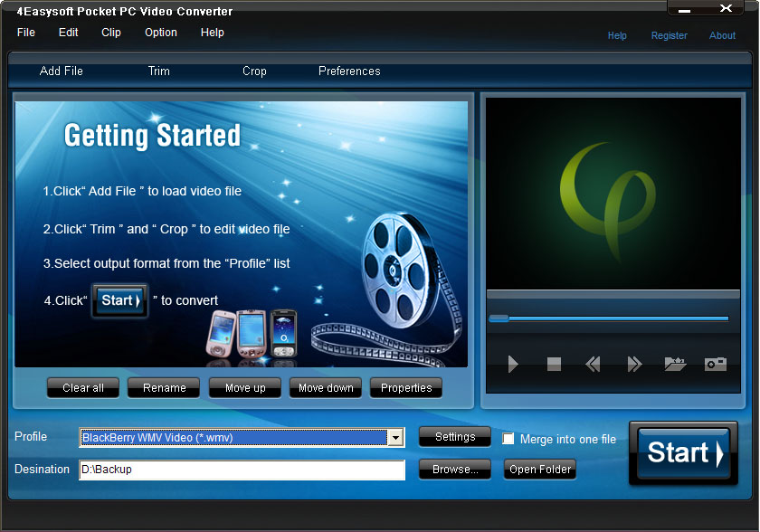Click the preview seek slider handle
This screenshot has height=532, width=760.
pos(499,318)
